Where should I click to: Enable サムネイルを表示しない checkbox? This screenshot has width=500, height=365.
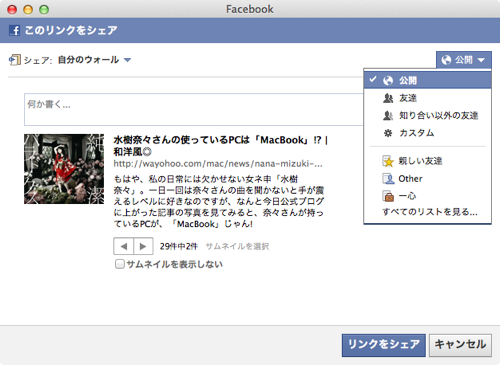119,264
